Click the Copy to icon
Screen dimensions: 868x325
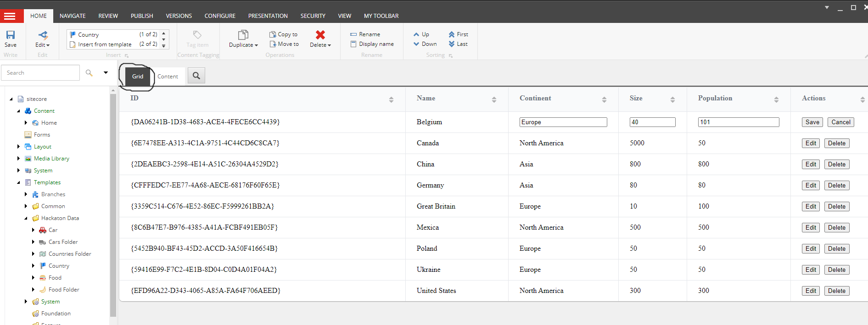(273, 34)
